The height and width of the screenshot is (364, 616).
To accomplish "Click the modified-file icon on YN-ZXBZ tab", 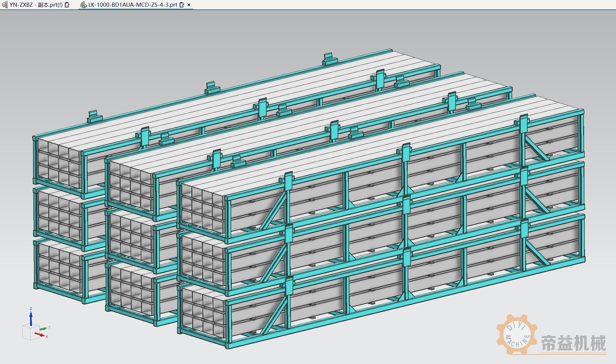I will (x=67, y=5).
